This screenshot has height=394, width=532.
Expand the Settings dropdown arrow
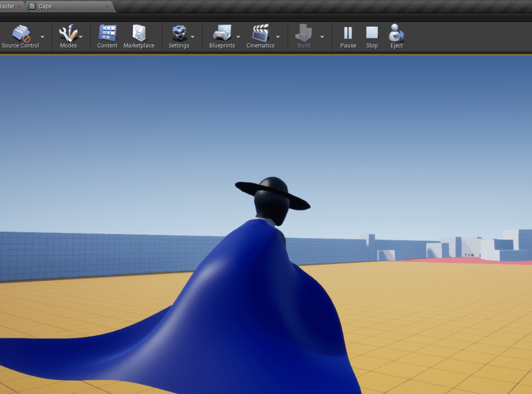click(x=193, y=37)
